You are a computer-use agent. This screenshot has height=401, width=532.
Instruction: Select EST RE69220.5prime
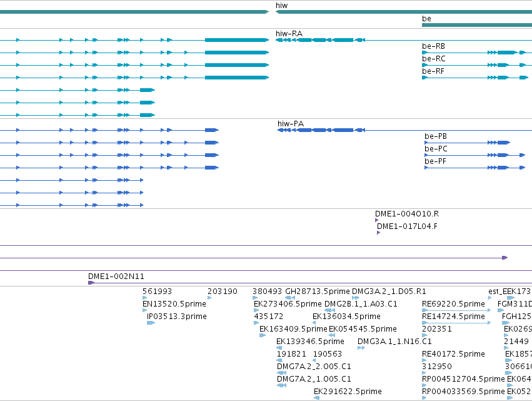coord(453,304)
